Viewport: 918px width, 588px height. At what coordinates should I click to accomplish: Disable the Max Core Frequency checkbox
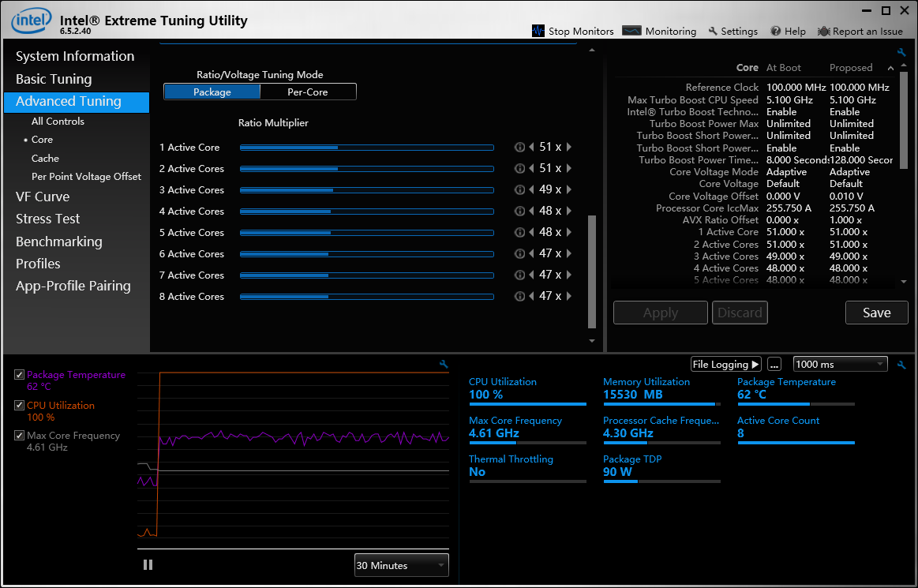point(20,435)
